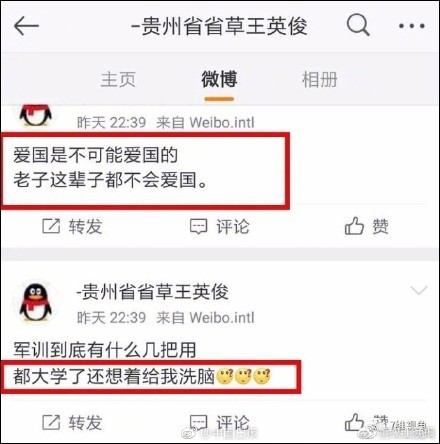
Task: Open the three-dots more menu
Action: [412, 26]
